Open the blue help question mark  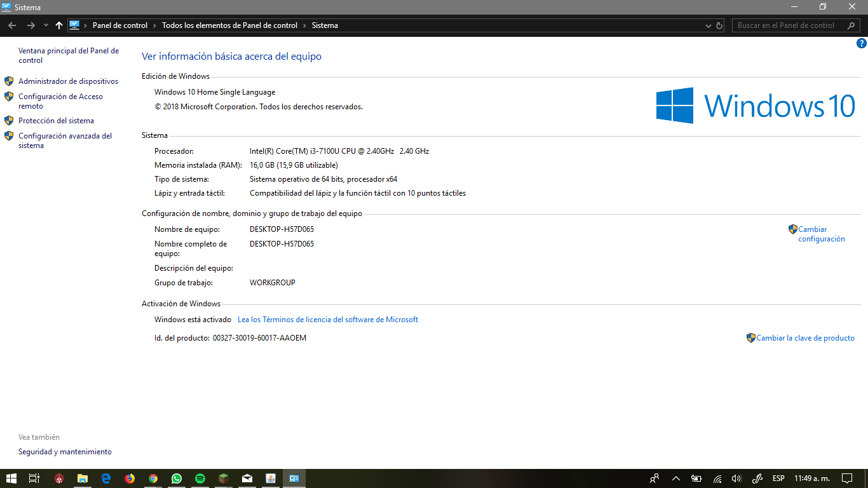(x=862, y=44)
